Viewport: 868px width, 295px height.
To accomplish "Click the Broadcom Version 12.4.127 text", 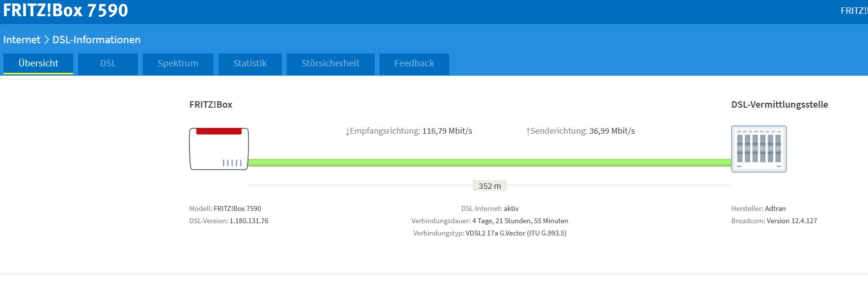I will tap(774, 221).
